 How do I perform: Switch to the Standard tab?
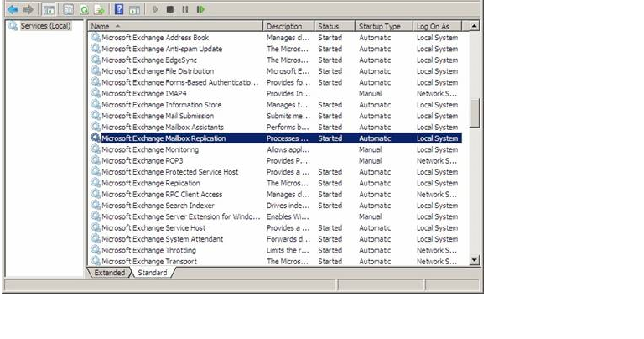[x=153, y=273]
